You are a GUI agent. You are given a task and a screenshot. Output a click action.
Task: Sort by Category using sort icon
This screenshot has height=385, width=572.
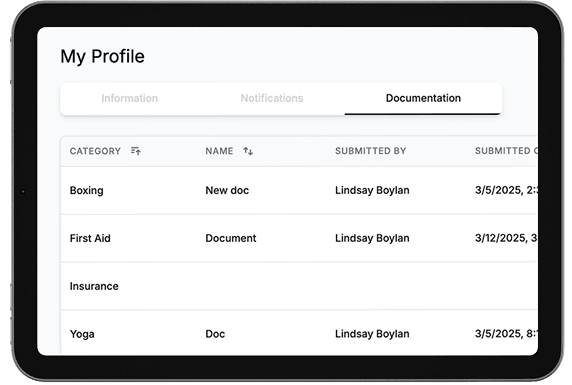point(136,151)
